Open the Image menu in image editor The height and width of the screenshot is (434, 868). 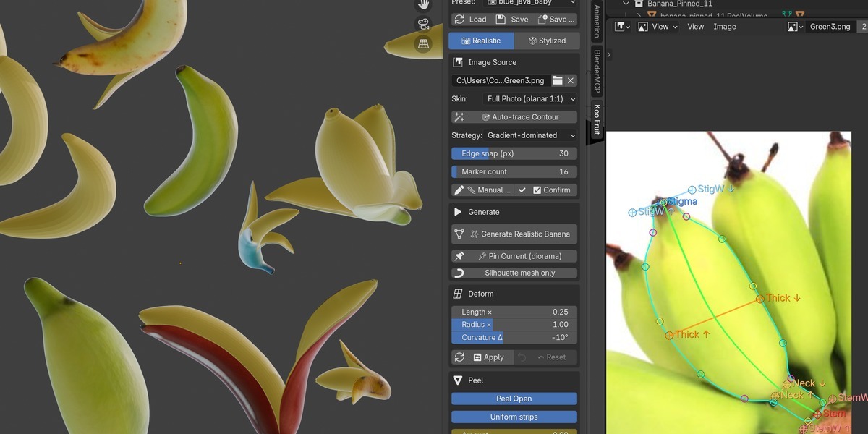point(725,27)
